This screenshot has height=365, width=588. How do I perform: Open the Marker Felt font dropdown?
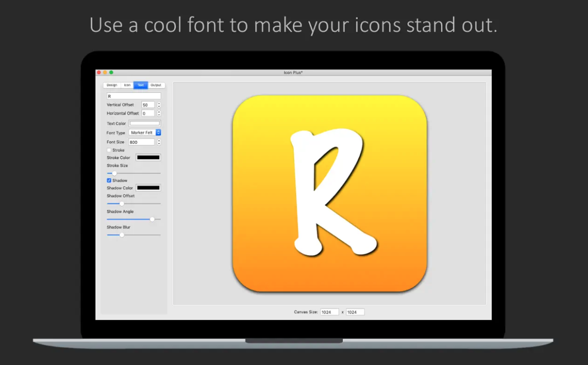point(145,132)
